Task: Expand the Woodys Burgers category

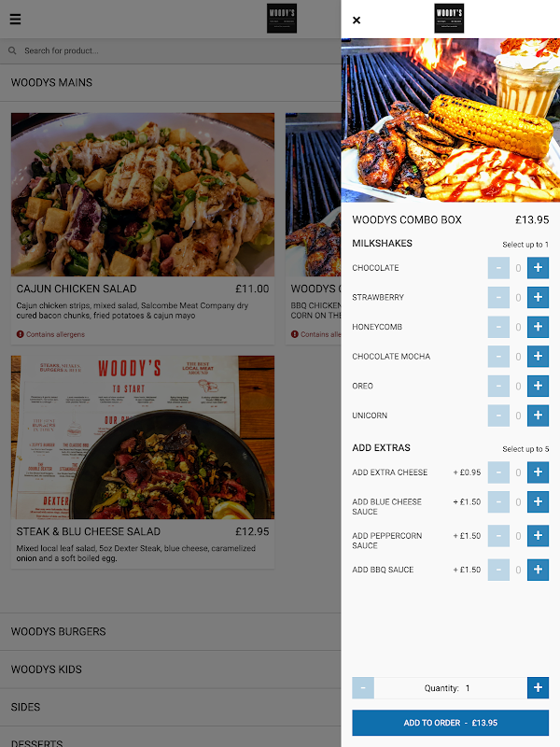Action: click(x=171, y=632)
